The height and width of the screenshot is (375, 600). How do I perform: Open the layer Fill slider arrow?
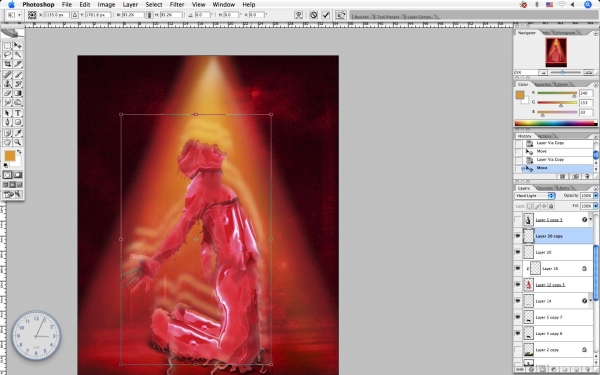595,206
